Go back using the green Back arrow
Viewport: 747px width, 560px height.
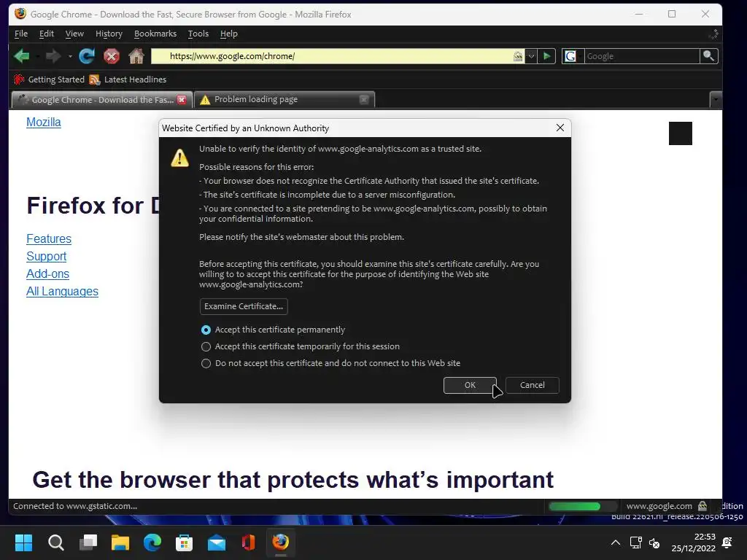click(22, 56)
